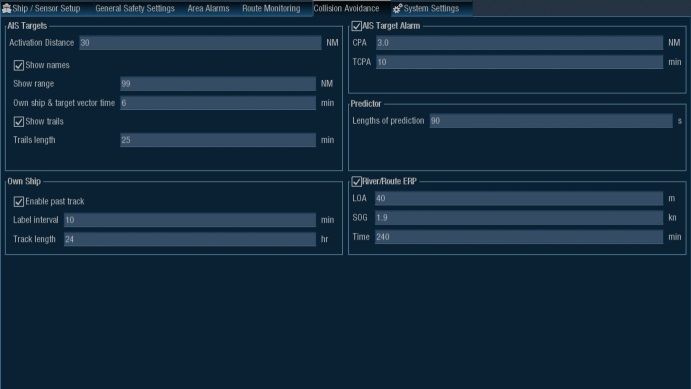Open the System Settings tab
691x389 pixels.
pyautogui.click(x=431, y=8)
